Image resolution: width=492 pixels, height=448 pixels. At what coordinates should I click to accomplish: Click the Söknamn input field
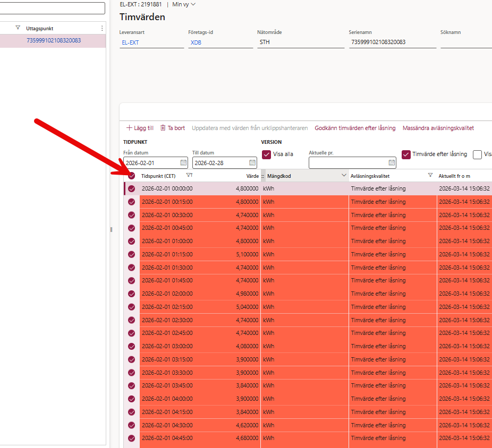point(465,42)
